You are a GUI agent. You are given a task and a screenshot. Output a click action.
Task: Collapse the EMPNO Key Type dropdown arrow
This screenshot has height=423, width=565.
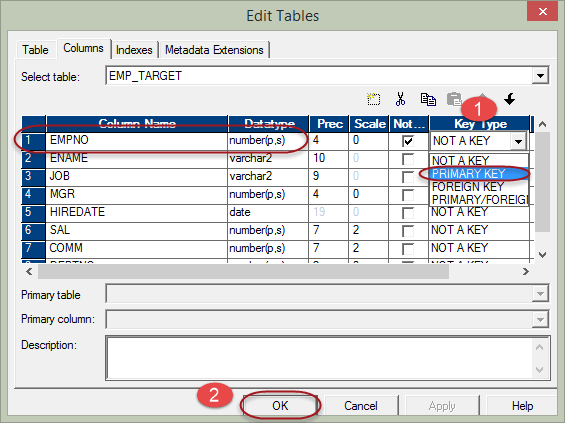(x=518, y=141)
